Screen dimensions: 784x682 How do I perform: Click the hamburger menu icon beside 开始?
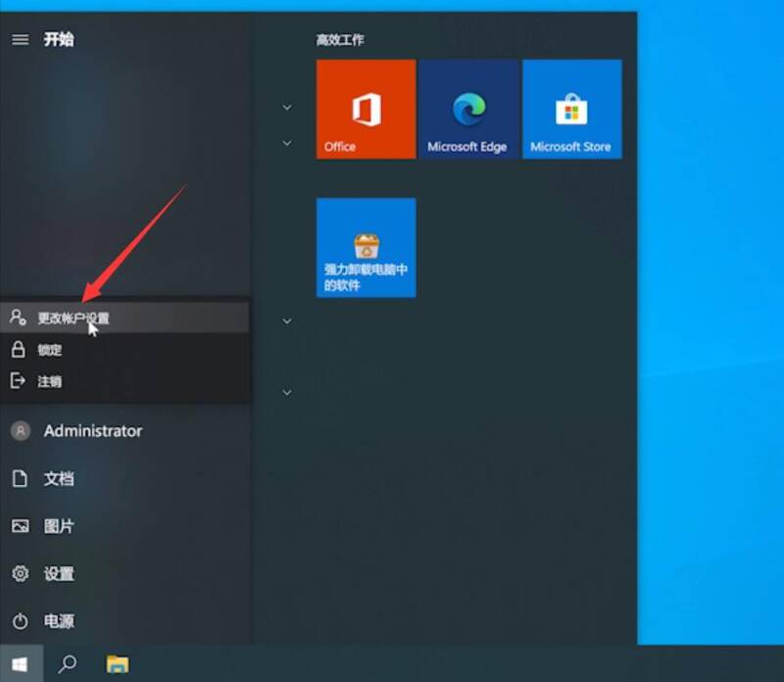[x=21, y=39]
